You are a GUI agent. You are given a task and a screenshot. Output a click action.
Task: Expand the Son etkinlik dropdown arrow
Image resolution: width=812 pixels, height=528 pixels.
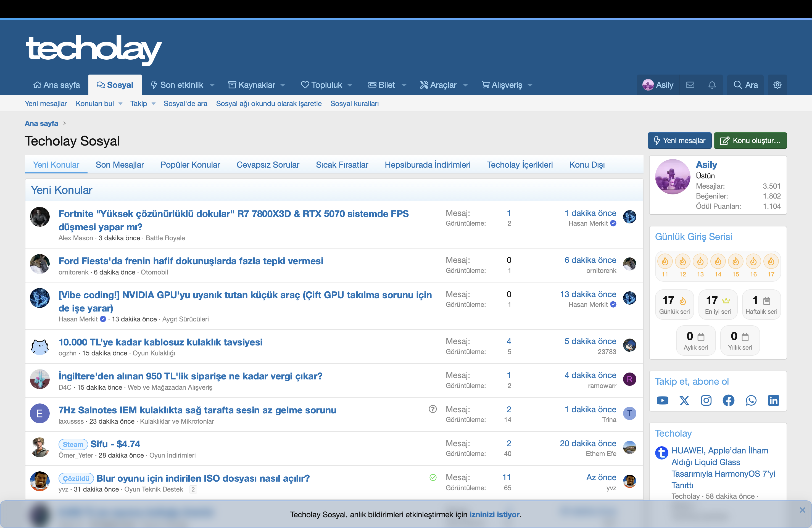point(212,85)
